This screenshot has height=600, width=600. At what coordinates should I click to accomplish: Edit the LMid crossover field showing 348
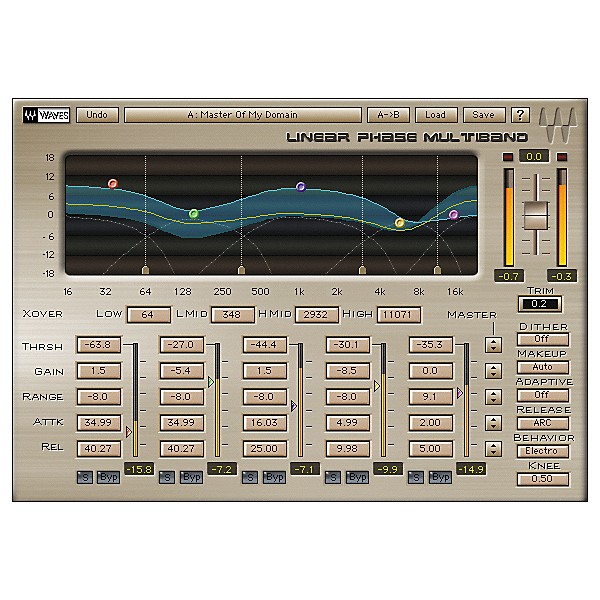pos(232,315)
